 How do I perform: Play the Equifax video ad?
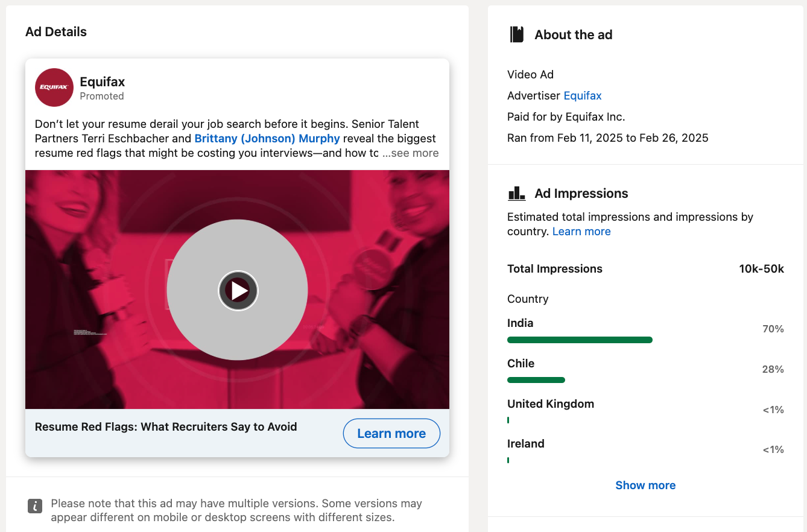click(238, 290)
